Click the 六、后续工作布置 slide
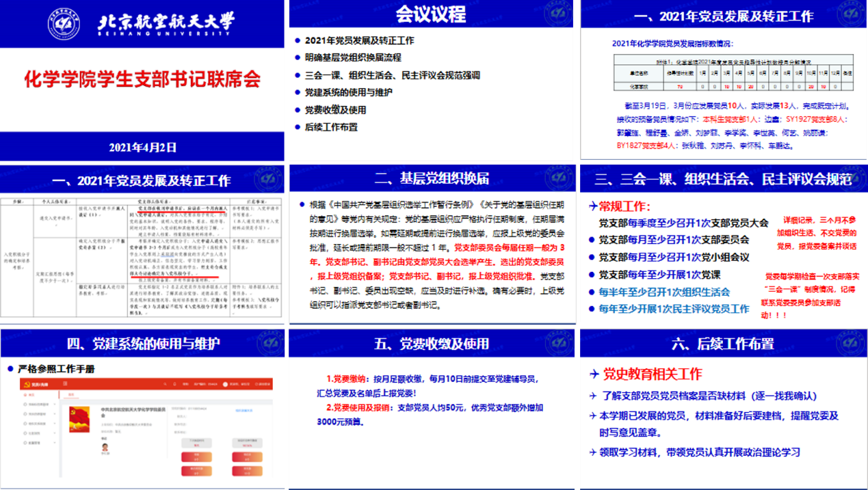The height and width of the screenshot is (490, 868). pyautogui.click(x=724, y=407)
